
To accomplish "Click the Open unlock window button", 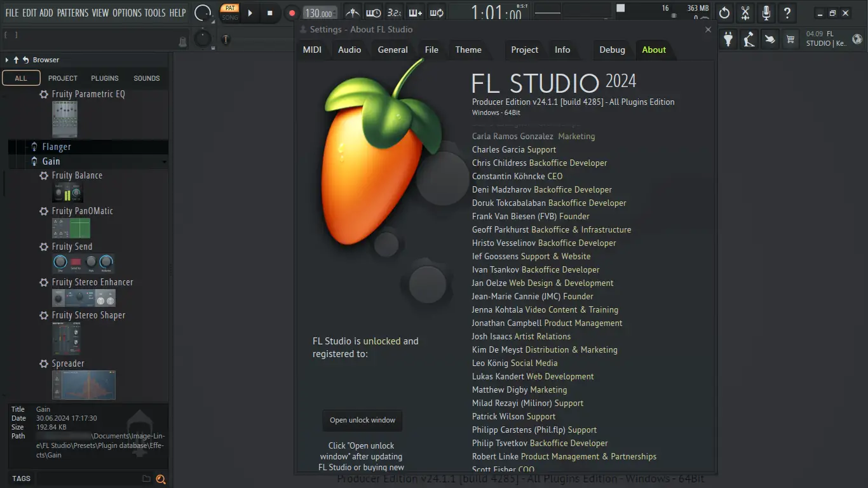I will point(362,420).
